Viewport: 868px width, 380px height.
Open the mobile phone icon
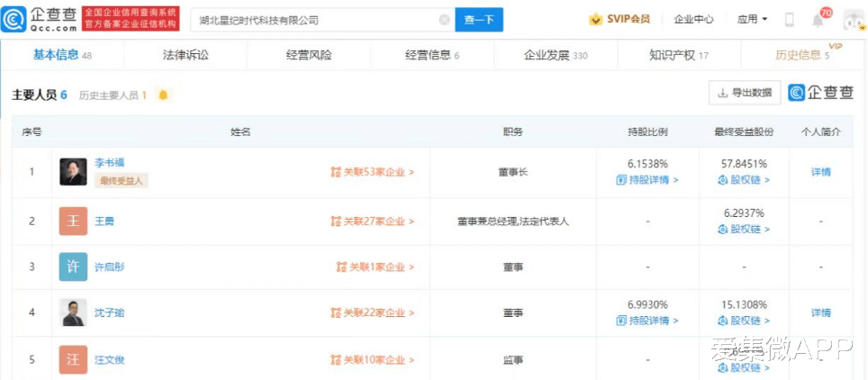(790, 20)
